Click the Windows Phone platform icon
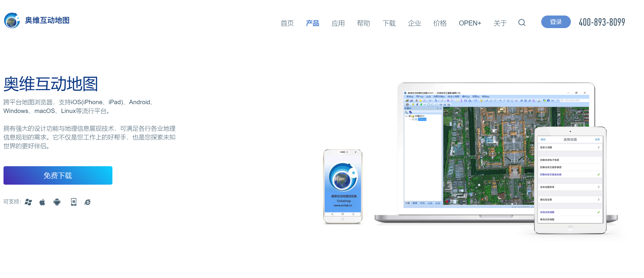The height and width of the screenshot is (278, 644). click(x=74, y=202)
